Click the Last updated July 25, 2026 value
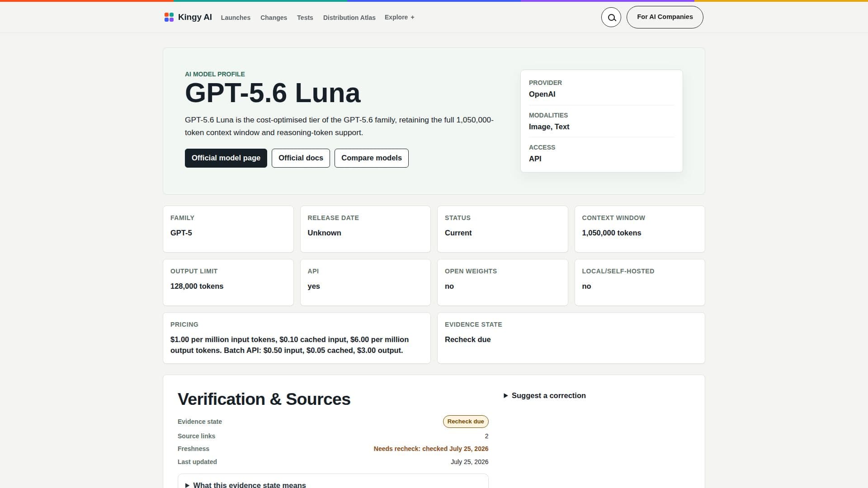 (469, 462)
